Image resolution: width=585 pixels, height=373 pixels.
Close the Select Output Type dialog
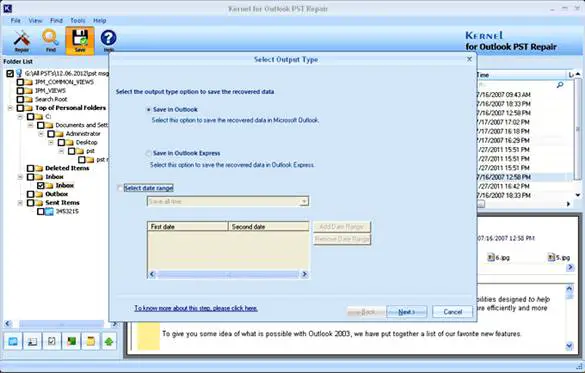click(x=469, y=59)
